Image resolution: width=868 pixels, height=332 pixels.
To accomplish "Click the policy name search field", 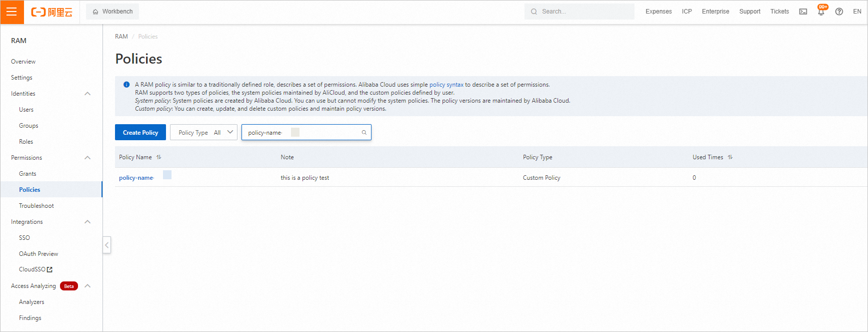I will pos(325,133).
